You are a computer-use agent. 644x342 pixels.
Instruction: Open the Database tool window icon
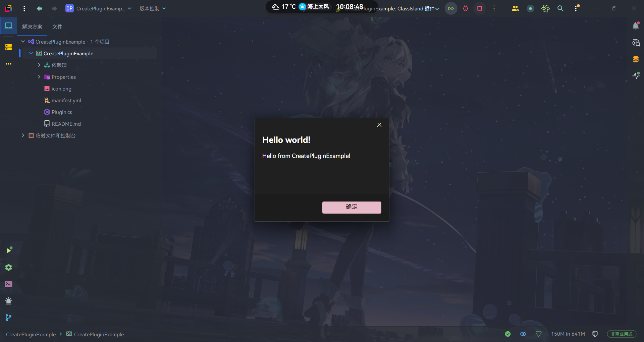pyautogui.click(x=636, y=59)
